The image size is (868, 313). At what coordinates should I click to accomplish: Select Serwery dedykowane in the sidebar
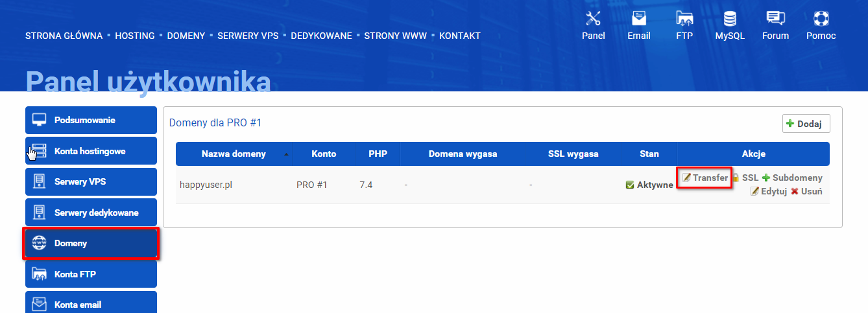(x=91, y=213)
